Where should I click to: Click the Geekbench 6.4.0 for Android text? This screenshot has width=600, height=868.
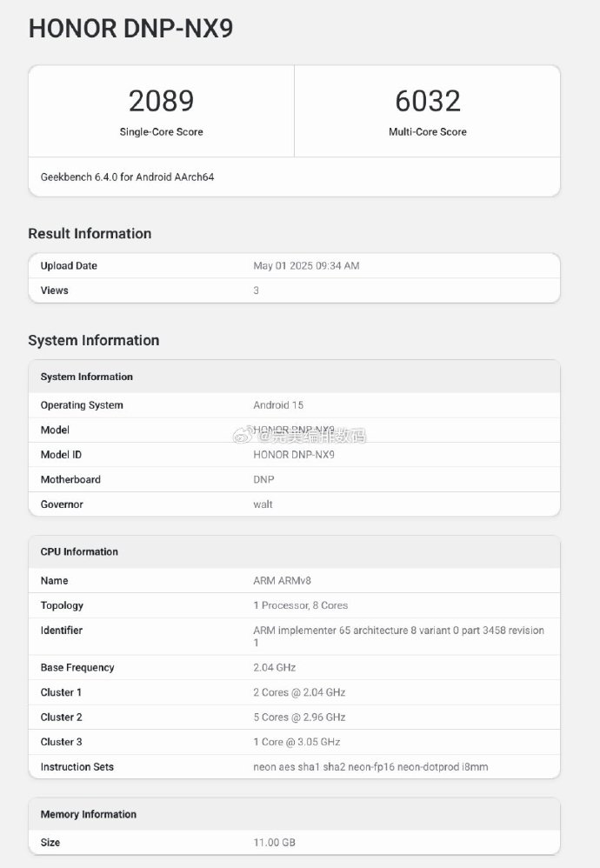pyautogui.click(x=127, y=177)
